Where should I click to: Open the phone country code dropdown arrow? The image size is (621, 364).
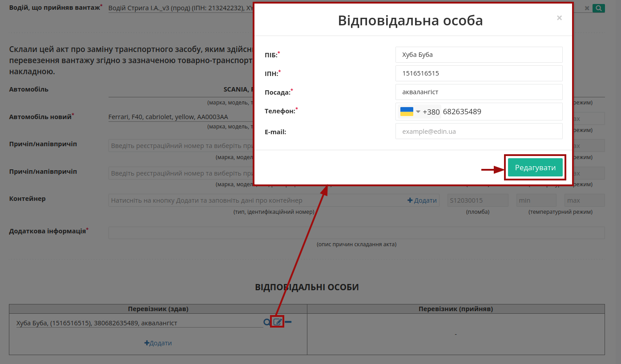[418, 112]
